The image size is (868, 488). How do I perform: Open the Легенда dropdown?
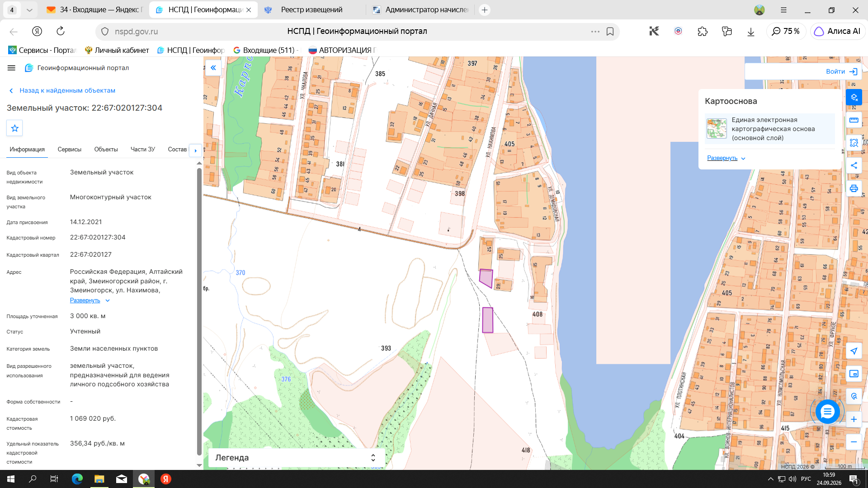coord(296,458)
